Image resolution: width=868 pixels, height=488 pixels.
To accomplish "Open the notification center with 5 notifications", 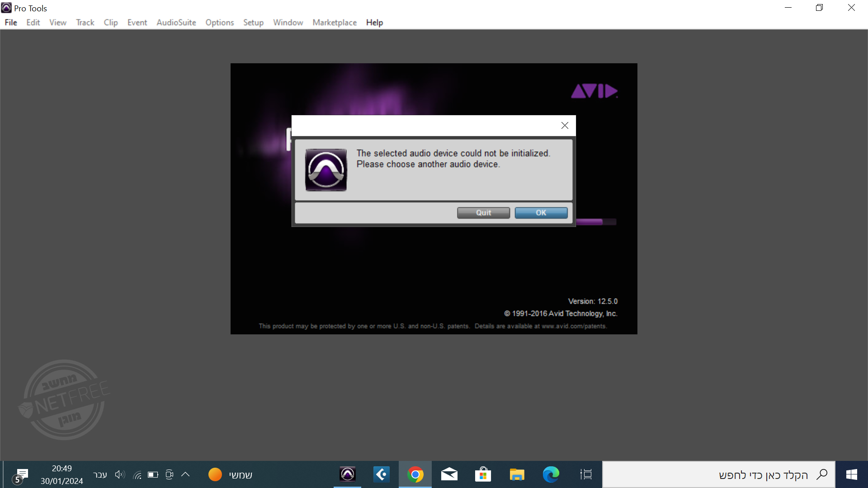I will [21, 475].
